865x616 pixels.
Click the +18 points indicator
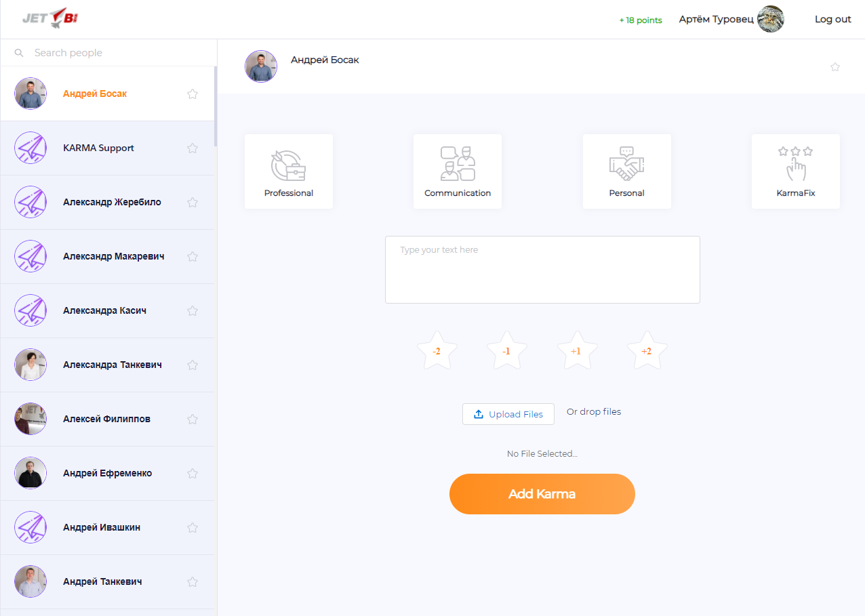click(641, 20)
